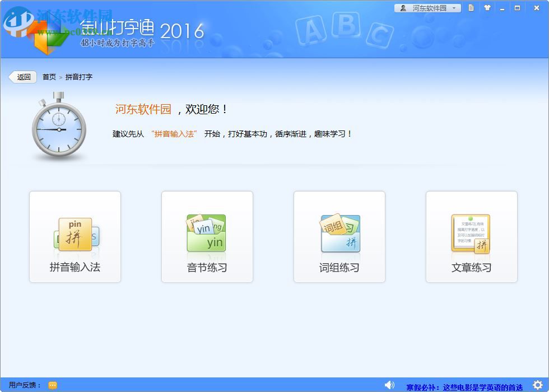Open the settings gear at bottom right
549x392 pixels.
538,385
